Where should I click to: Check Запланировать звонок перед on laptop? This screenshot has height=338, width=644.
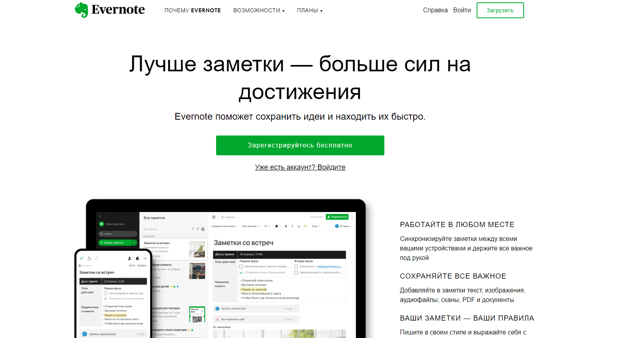(x=241, y=267)
